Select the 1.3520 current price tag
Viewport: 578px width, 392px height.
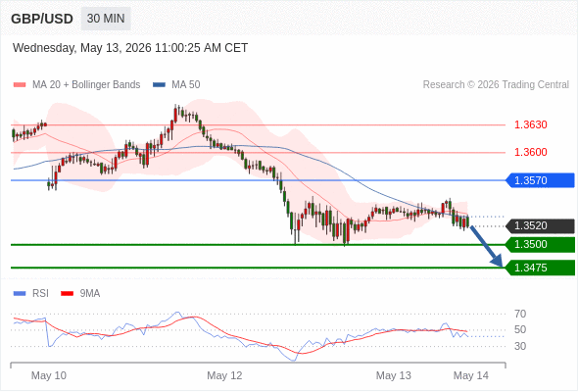(x=541, y=225)
